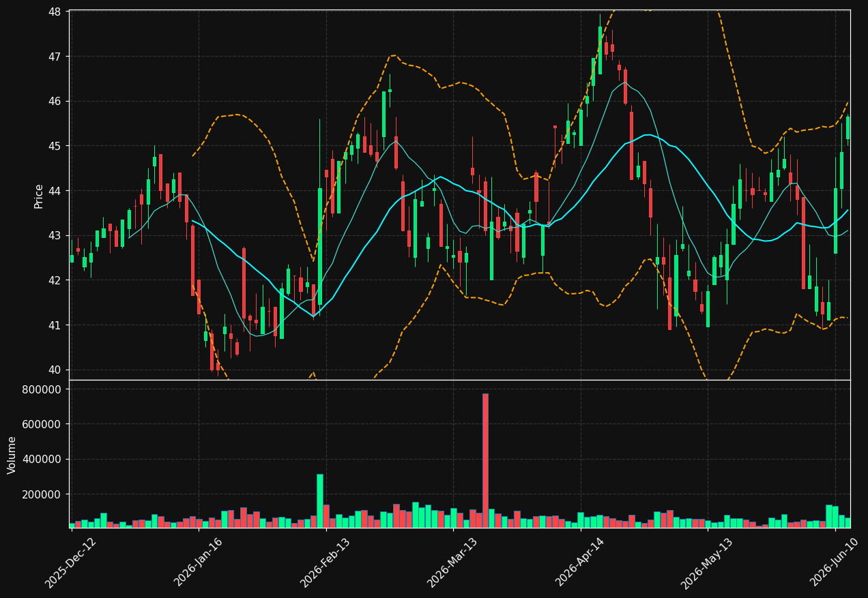The width and height of the screenshot is (868, 598).
Task: Click the long red candlestick spanning 40.9 to 42.7
Action: [x=244, y=283]
